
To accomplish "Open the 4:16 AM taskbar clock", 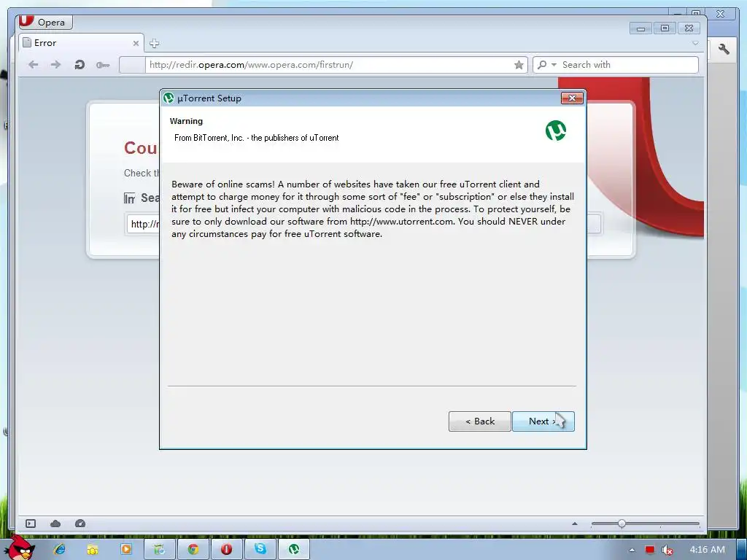I will click(708, 550).
